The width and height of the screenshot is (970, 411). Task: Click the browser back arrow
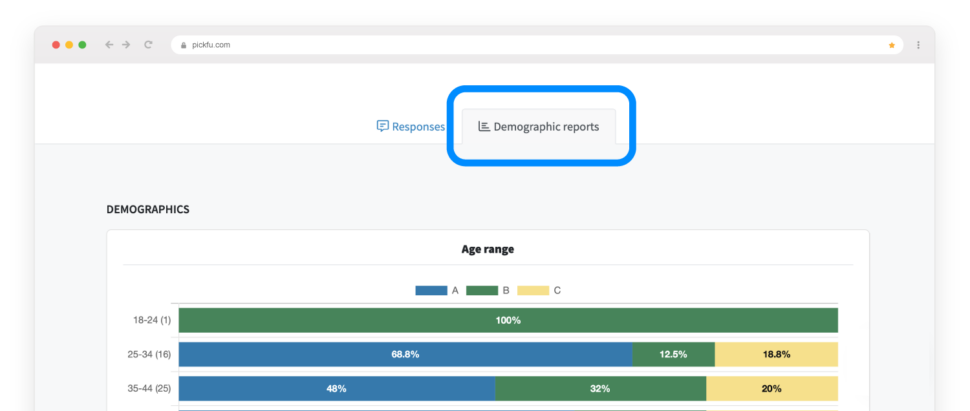(109, 45)
